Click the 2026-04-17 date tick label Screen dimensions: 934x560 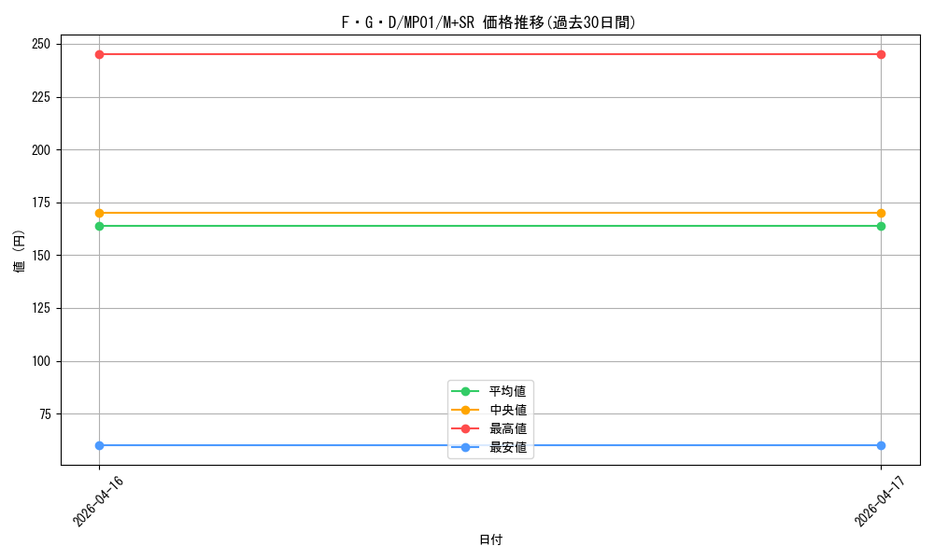click(x=880, y=501)
